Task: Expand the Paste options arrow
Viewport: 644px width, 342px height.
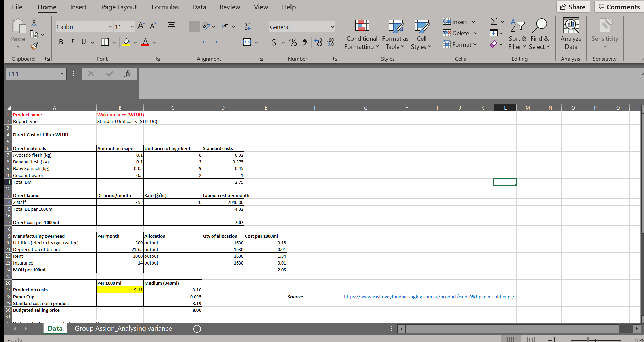Action: (x=18, y=46)
